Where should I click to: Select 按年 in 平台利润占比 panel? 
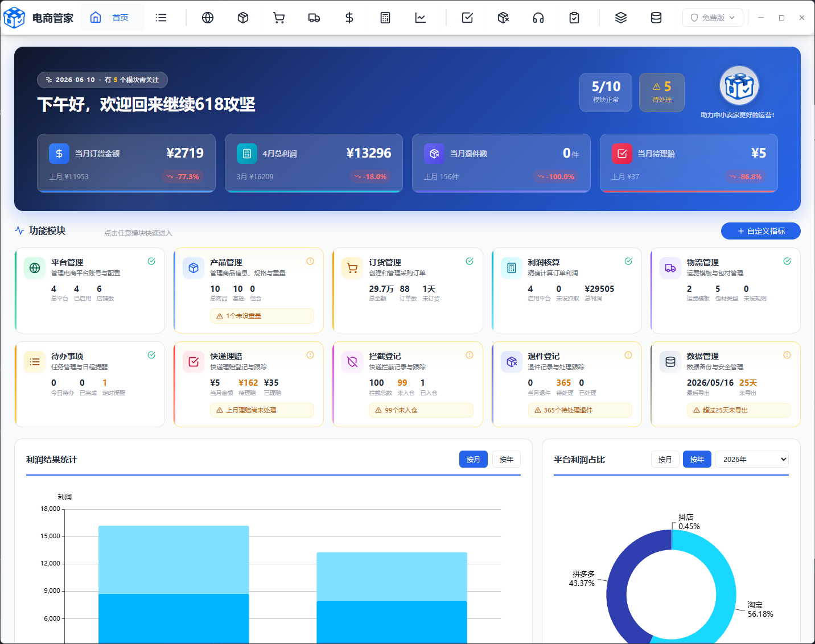[697, 459]
